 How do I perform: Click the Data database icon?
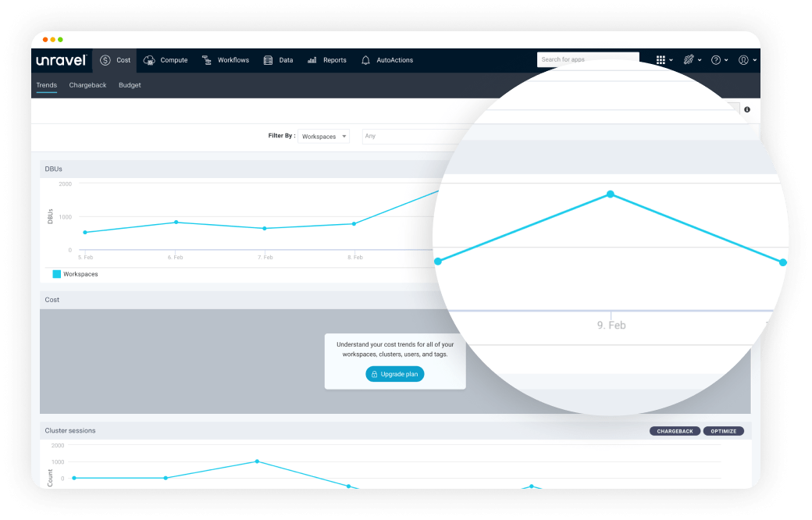pyautogui.click(x=268, y=60)
